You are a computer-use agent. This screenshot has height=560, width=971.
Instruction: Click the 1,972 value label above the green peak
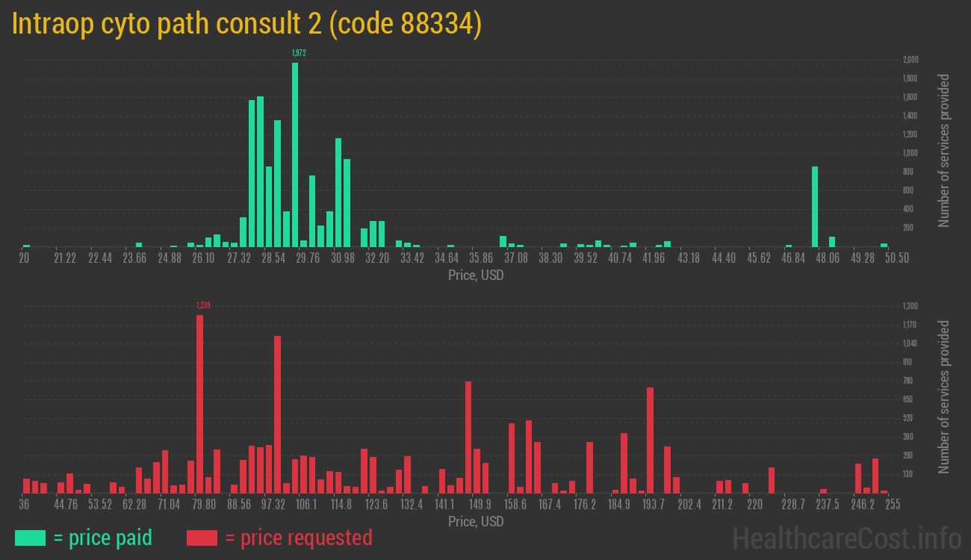coord(299,53)
